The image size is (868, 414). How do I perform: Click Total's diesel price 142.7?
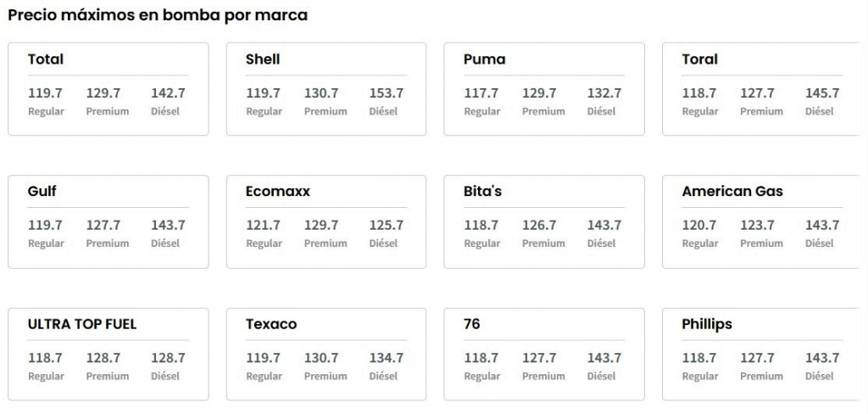click(x=168, y=93)
